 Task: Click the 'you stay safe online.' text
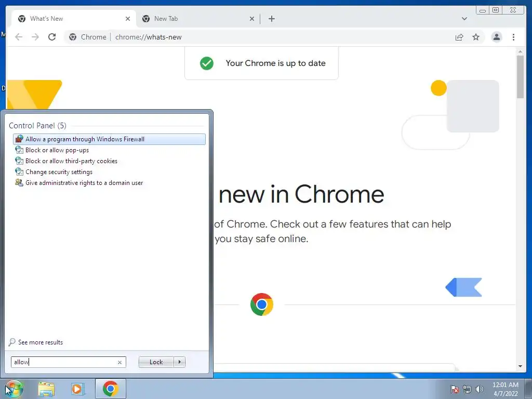261,238
